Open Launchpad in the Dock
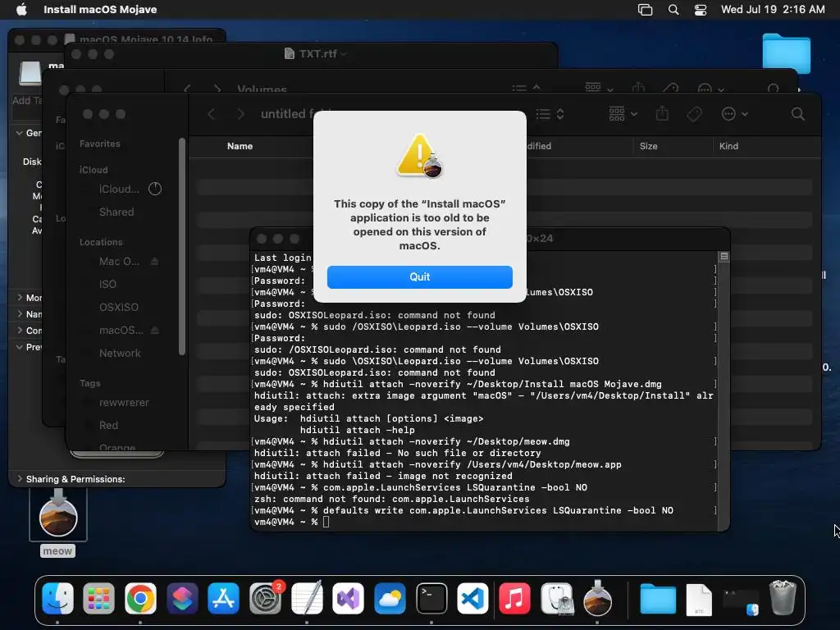 click(x=98, y=598)
